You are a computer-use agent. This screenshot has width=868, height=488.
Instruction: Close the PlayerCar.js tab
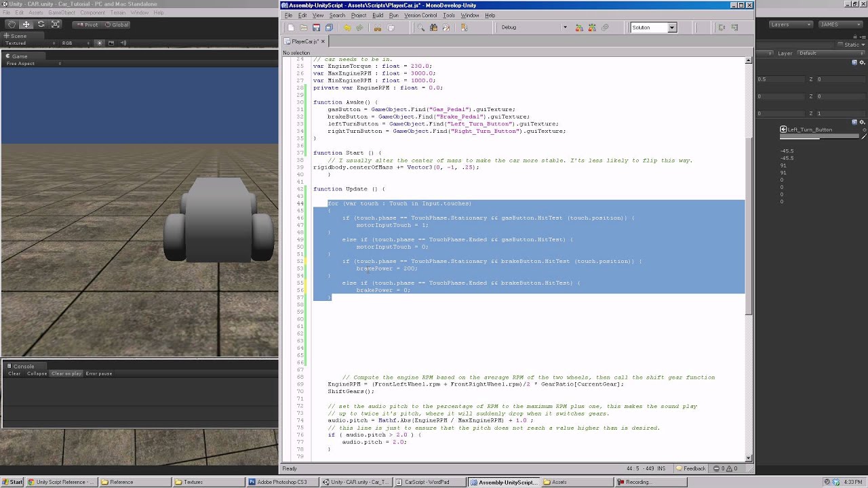coord(323,41)
